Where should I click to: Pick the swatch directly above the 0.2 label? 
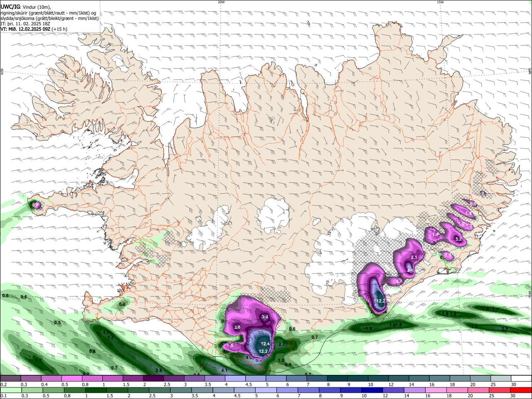click(10, 379)
